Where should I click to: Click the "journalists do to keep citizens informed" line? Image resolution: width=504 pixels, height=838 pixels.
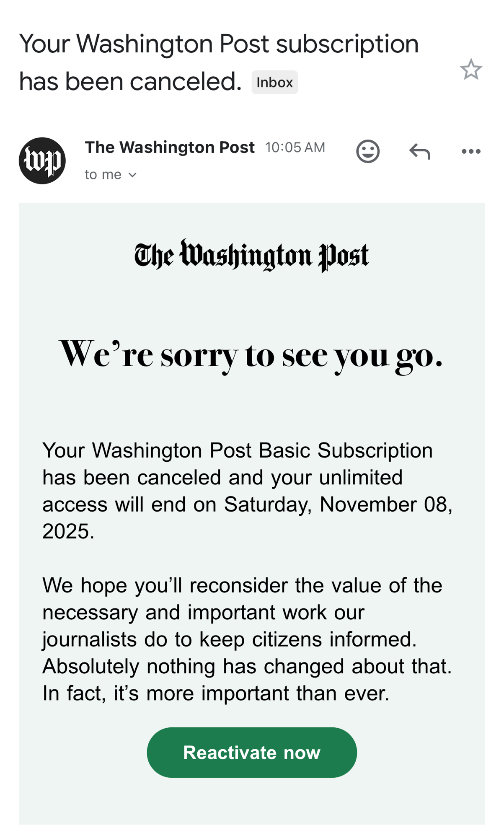click(x=230, y=639)
